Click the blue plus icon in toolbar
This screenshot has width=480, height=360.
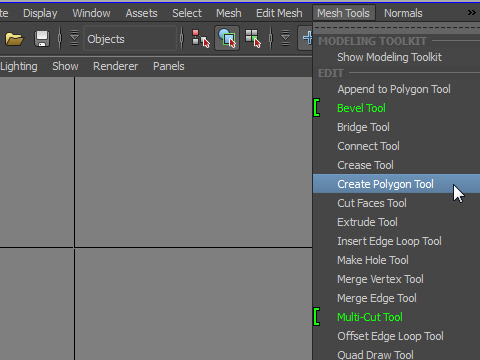point(307,38)
